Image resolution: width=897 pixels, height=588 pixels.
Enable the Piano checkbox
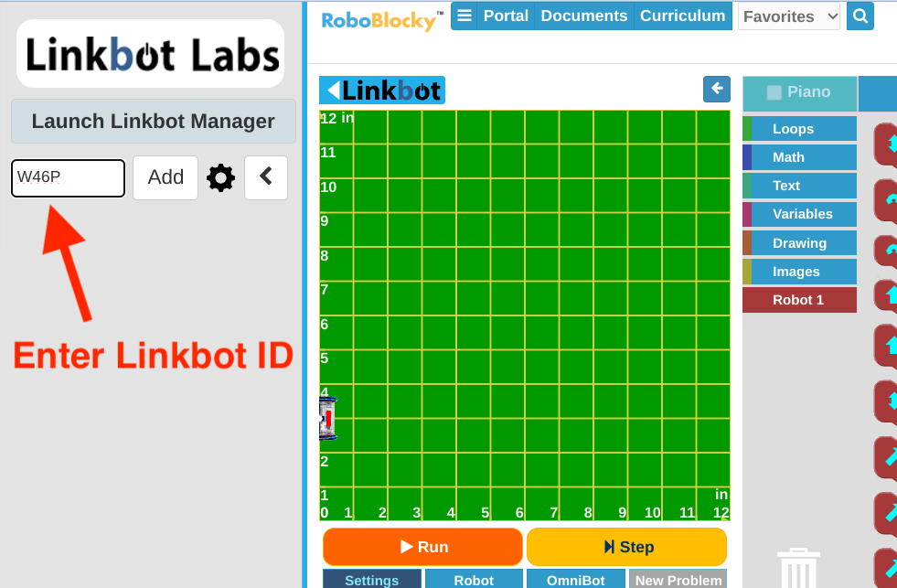click(x=774, y=92)
